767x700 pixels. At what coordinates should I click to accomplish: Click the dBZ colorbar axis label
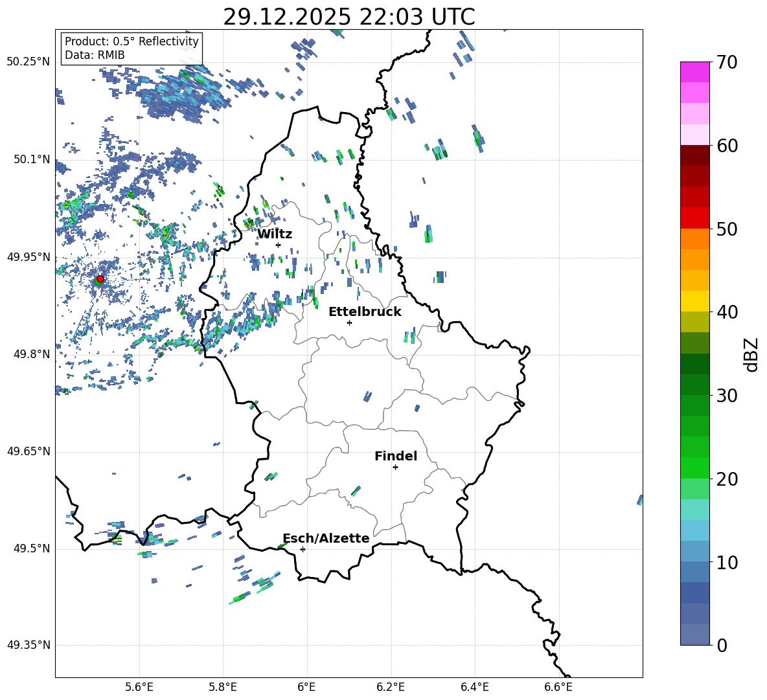[752, 354]
